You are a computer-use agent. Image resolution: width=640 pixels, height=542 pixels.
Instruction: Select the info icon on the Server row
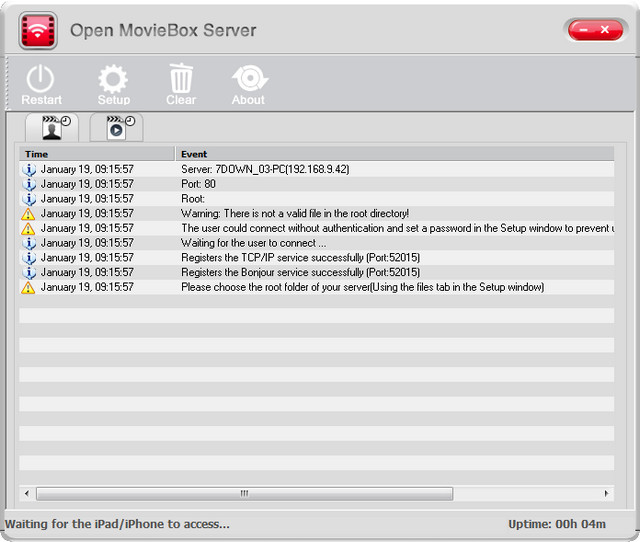(29, 169)
